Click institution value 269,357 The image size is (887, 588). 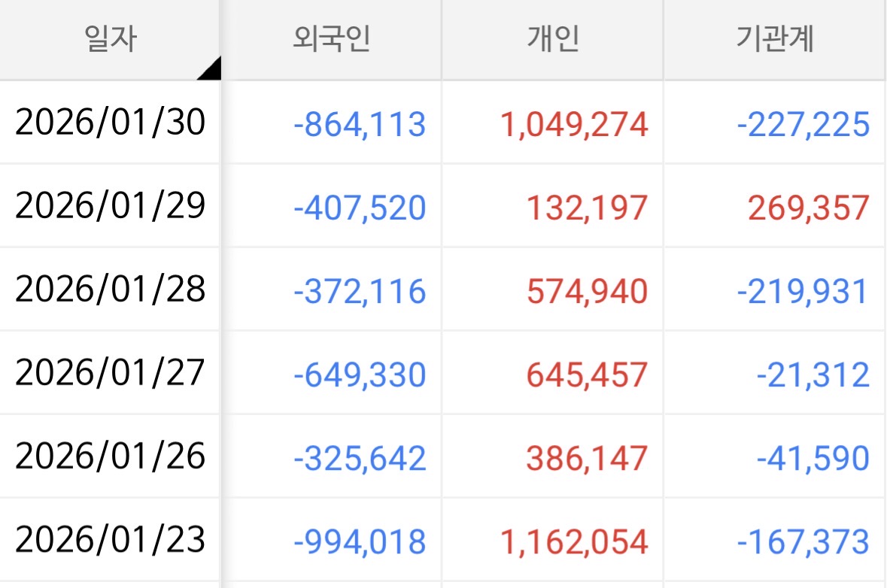pos(809,208)
